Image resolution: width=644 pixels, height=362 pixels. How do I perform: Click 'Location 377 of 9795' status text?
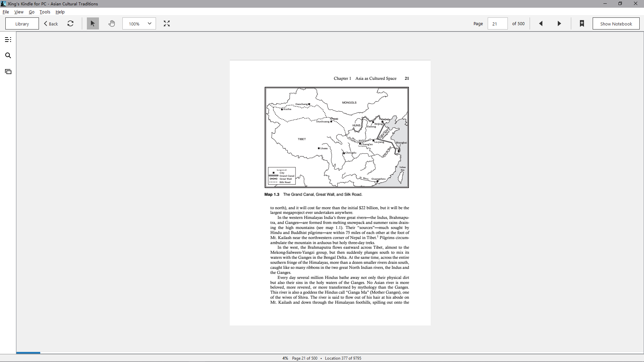tap(343, 358)
